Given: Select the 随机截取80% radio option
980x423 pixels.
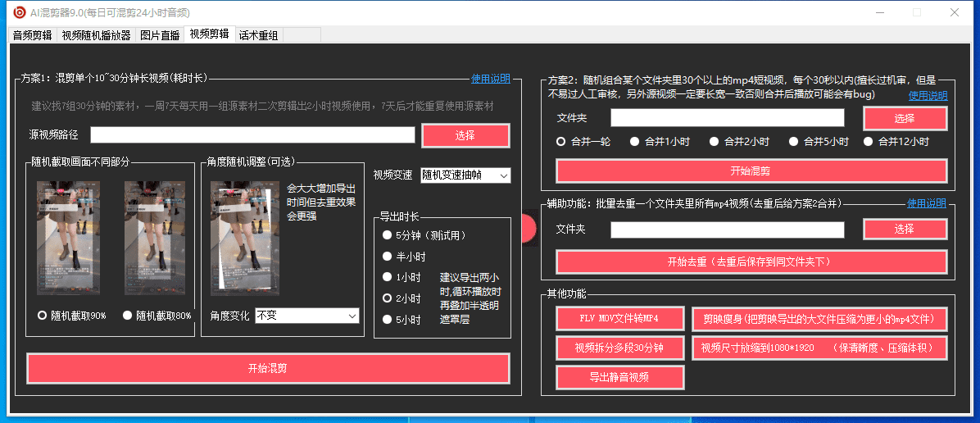Looking at the screenshot, I should point(128,315).
